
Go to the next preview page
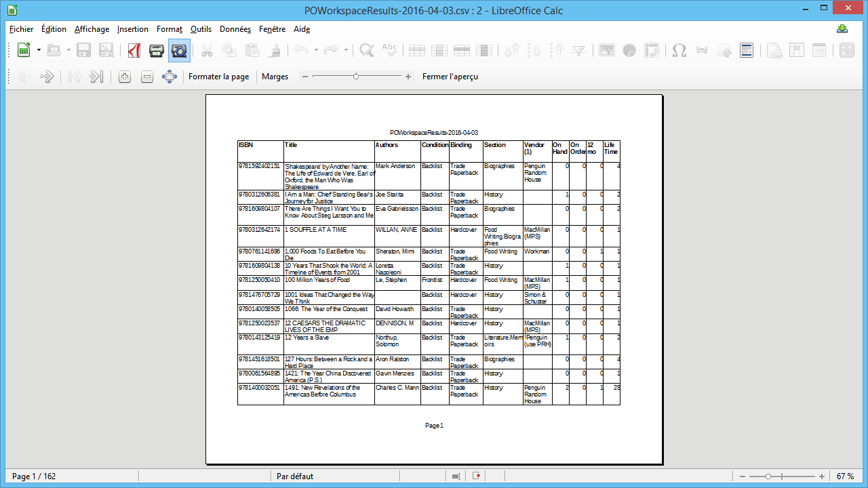pyautogui.click(x=47, y=77)
